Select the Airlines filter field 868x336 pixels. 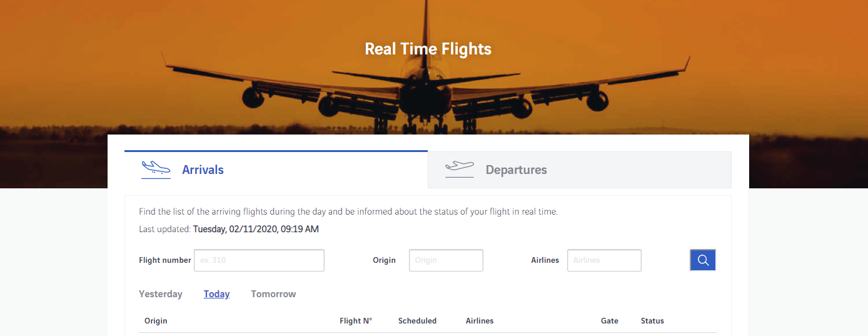(604, 260)
